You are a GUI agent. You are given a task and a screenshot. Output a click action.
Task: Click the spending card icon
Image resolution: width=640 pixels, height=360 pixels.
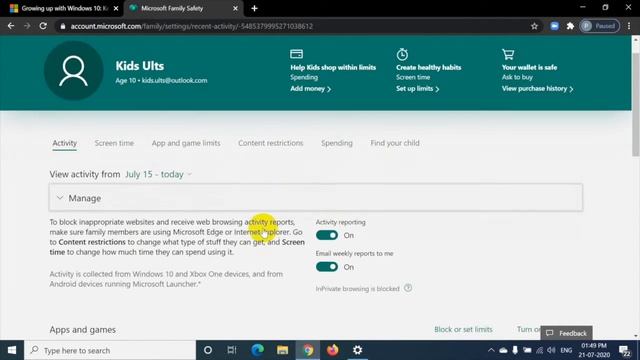coord(296,54)
